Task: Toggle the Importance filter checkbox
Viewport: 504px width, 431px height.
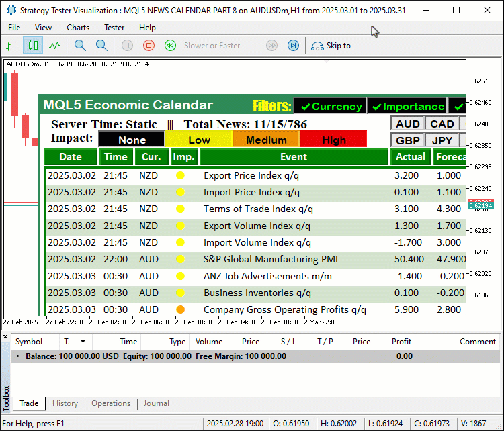Action: (407, 106)
